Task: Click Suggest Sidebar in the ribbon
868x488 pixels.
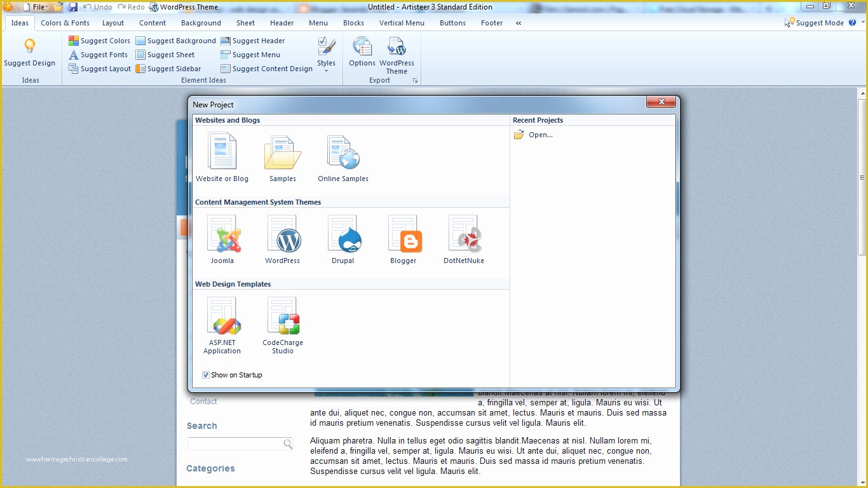Action: coord(168,69)
